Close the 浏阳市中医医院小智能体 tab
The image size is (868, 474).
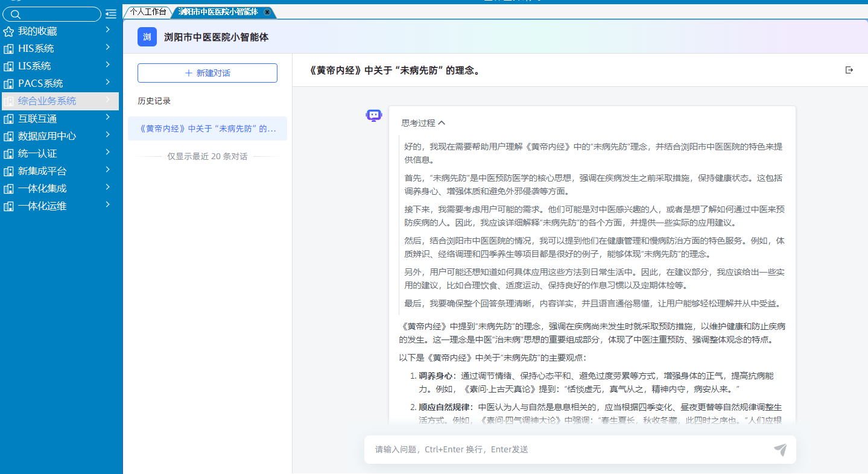tap(267, 12)
